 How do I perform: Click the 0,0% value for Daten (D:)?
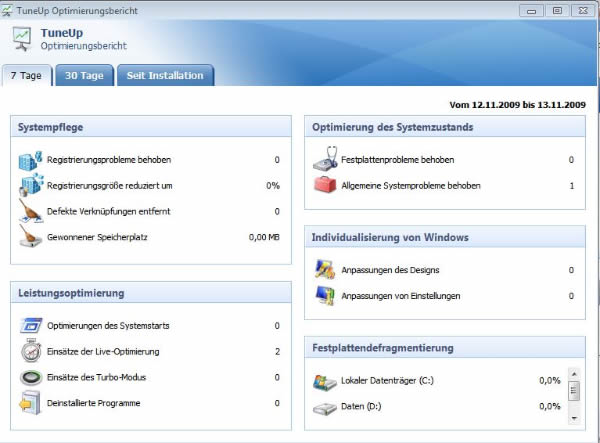point(549,406)
